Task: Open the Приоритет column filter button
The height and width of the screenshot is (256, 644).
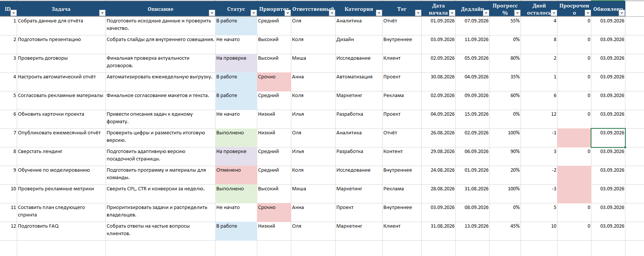Action: [288, 13]
